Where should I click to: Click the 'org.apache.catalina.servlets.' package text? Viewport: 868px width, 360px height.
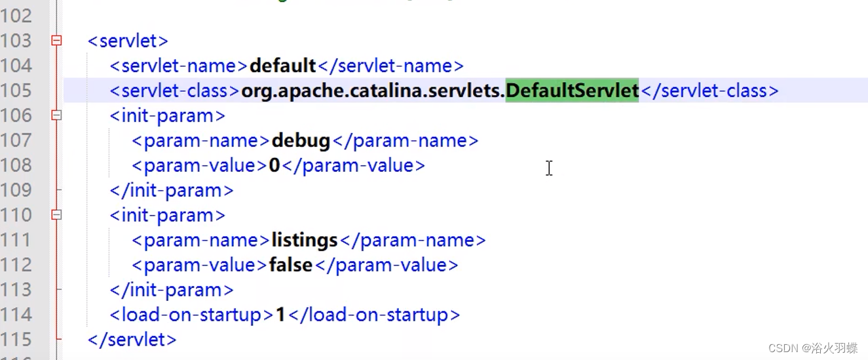coord(373,91)
